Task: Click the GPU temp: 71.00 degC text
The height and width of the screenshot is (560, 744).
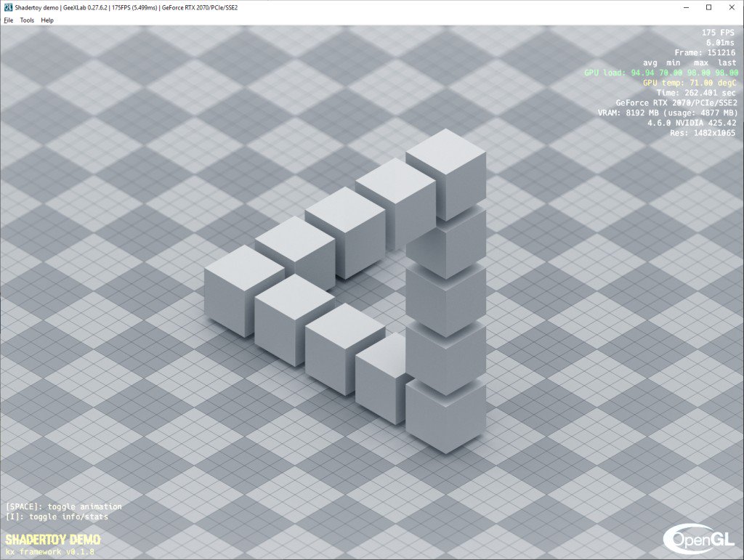Action: [690, 83]
